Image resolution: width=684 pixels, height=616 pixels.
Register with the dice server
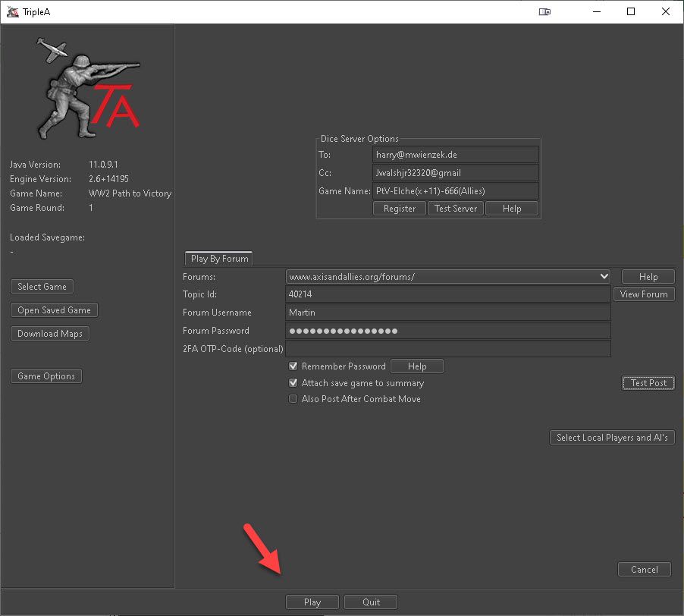click(399, 209)
